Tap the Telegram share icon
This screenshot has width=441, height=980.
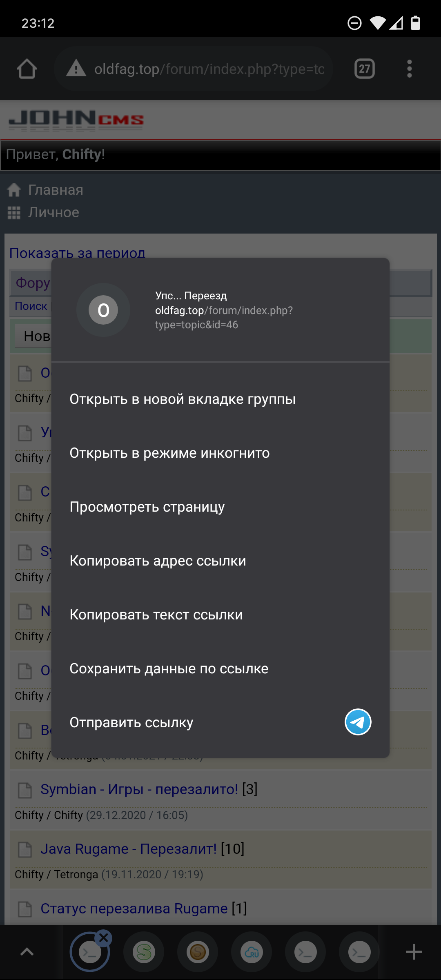pos(358,722)
